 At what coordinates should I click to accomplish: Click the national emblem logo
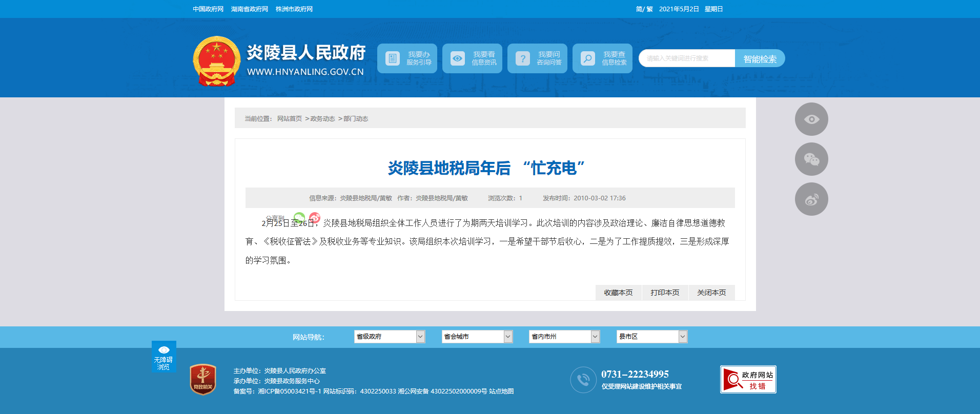[216, 61]
